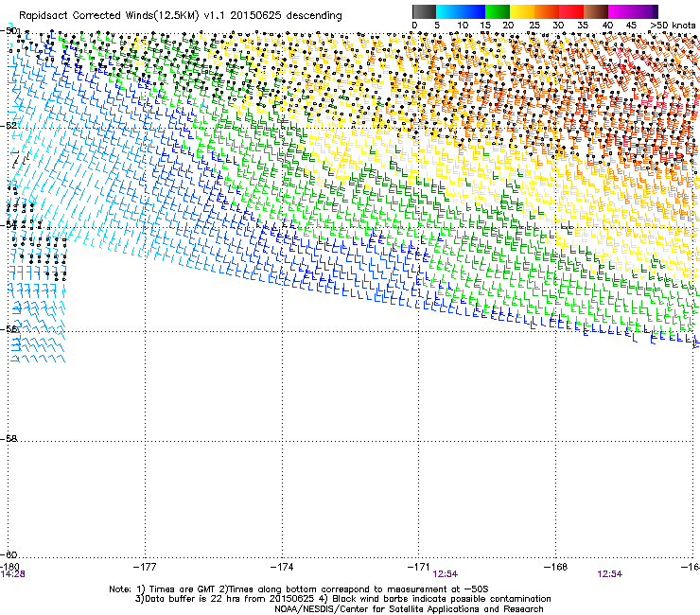Click the gray 0-5 knots legend swatch
Viewport: 700px width, 615px height.
coord(424,11)
